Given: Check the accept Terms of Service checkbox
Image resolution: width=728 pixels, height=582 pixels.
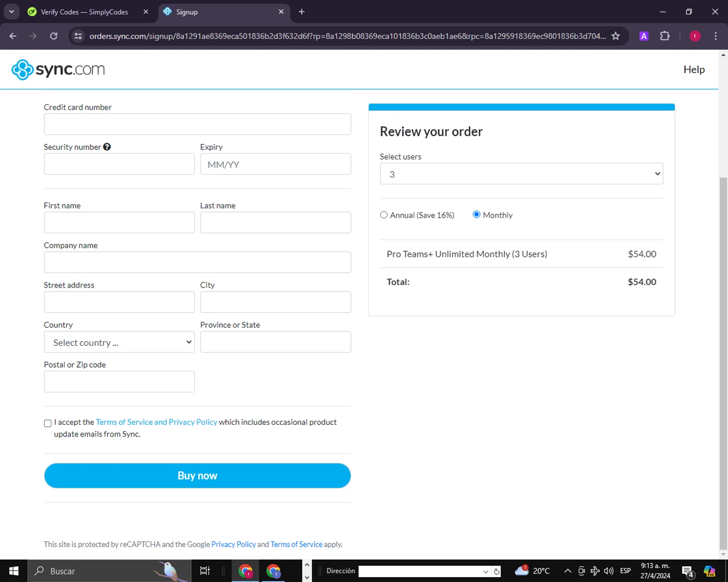Looking at the screenshot, I should [x=48, y=423].
